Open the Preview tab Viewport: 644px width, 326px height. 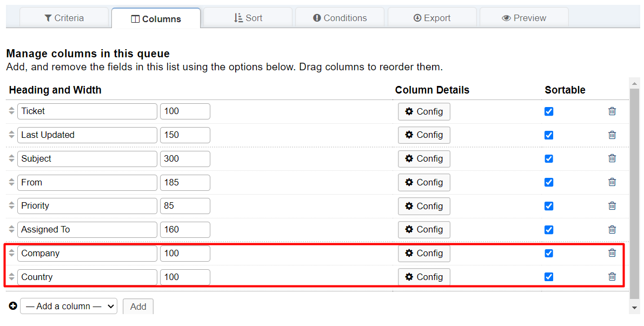[x=524, y=18]
